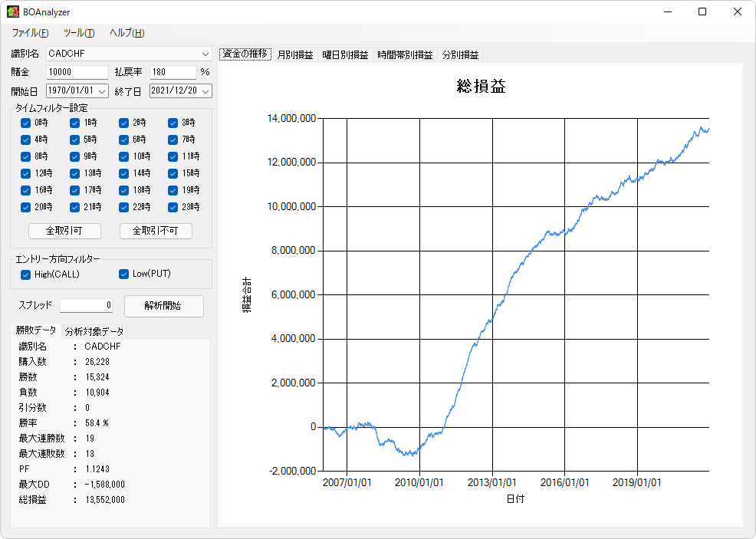The height and width of the screenshot is (539, 756).
Task: Toggle the 21時 time checkbox
Action: point(74,207)
